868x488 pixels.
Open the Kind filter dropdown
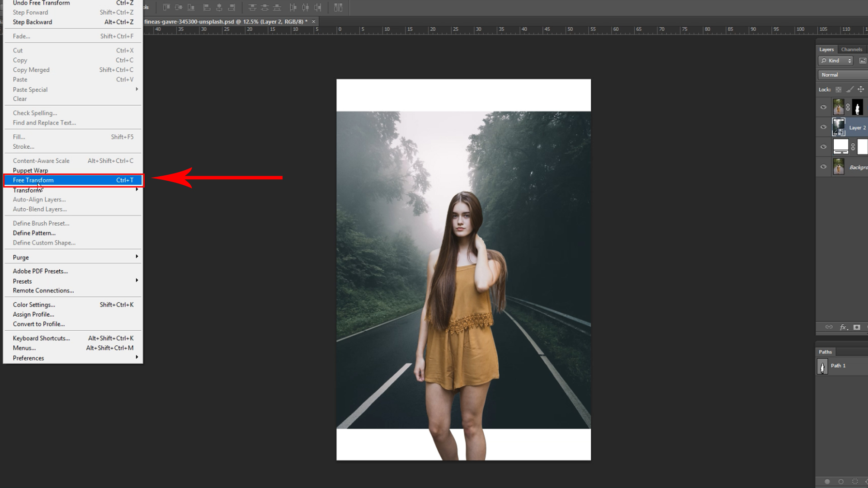[x=835, y=61]
